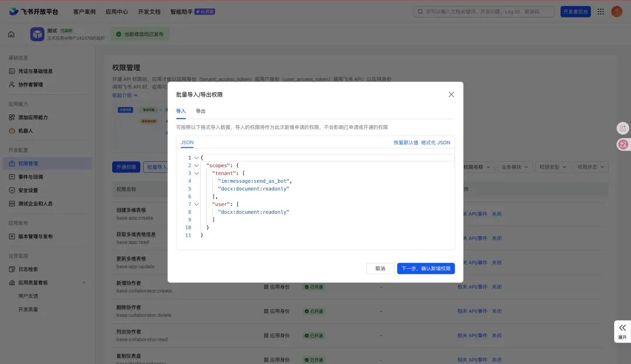Open the 权限状态 filter dropdown
Screen dimensions: 631x364
pyautogui.click(x=591, y=167)
